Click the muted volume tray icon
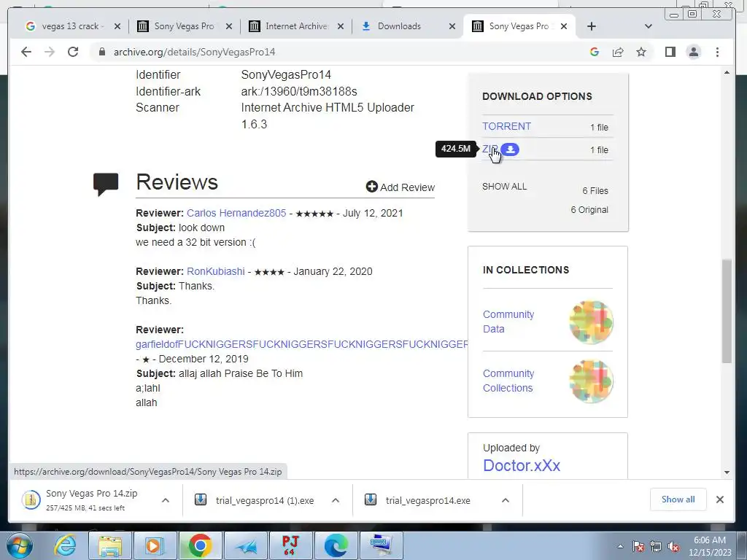Viewport: 747px width, 560px height. coord(673,546)
